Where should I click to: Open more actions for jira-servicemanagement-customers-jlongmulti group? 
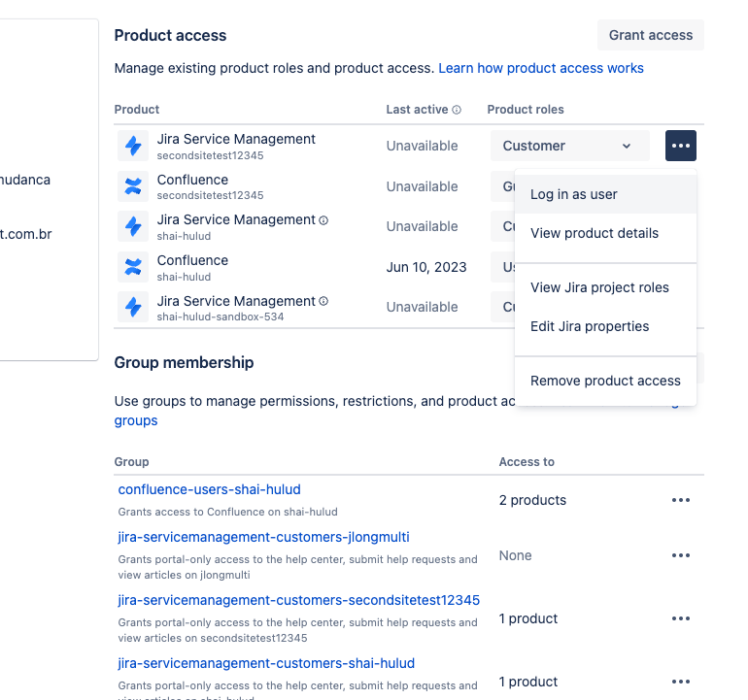click(x=681, y=555)
